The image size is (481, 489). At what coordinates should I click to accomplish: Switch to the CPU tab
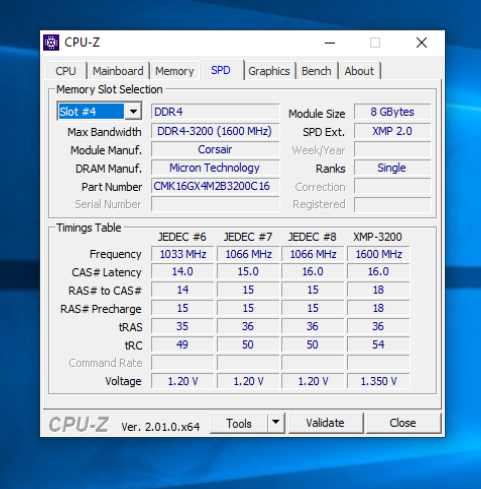point(66,71)
